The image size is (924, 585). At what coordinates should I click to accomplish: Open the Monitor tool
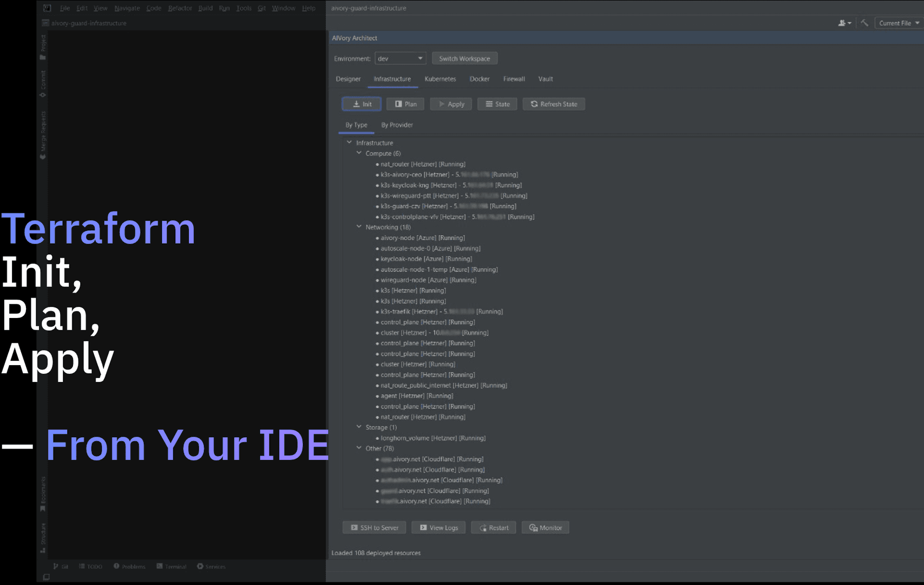[545, 528]
